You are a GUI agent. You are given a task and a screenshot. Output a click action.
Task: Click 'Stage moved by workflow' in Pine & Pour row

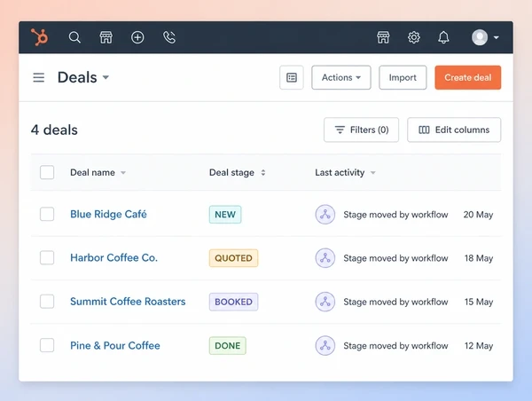(x=395, y=346)
